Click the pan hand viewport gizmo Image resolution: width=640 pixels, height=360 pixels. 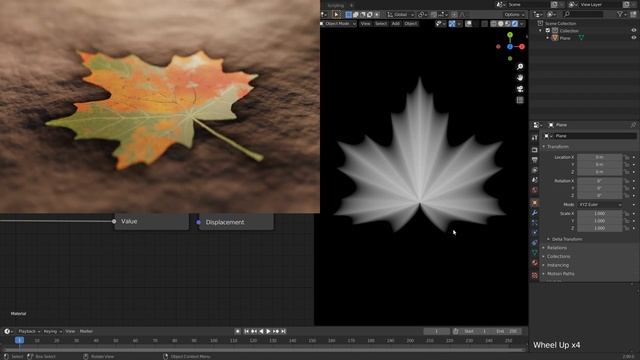(520, 78)
